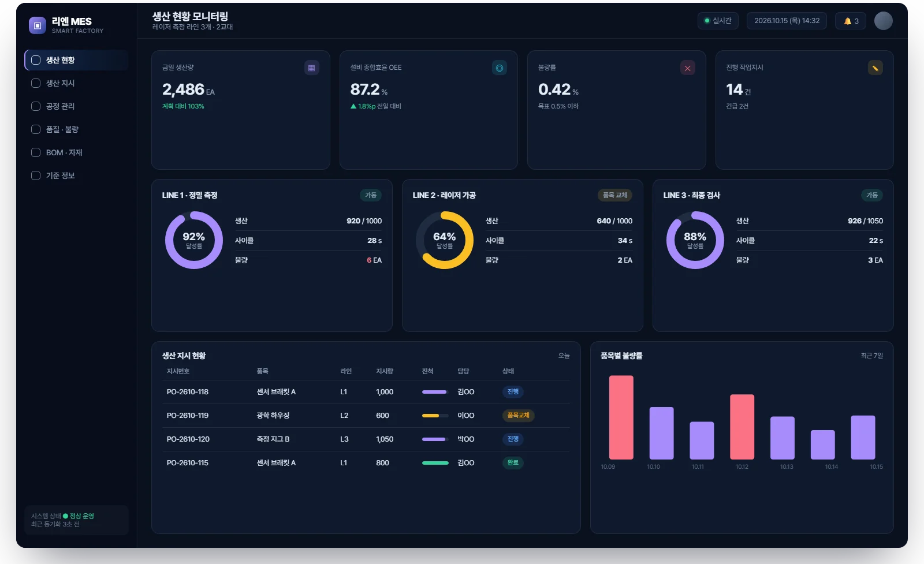Click the 지시번호 column header

tap(178, 371)
